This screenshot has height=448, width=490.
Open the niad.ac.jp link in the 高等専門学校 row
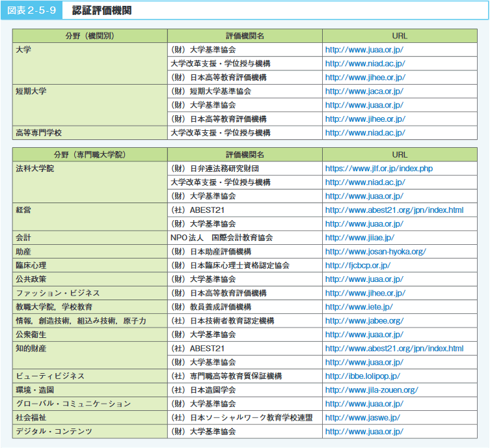coord(365,133)
